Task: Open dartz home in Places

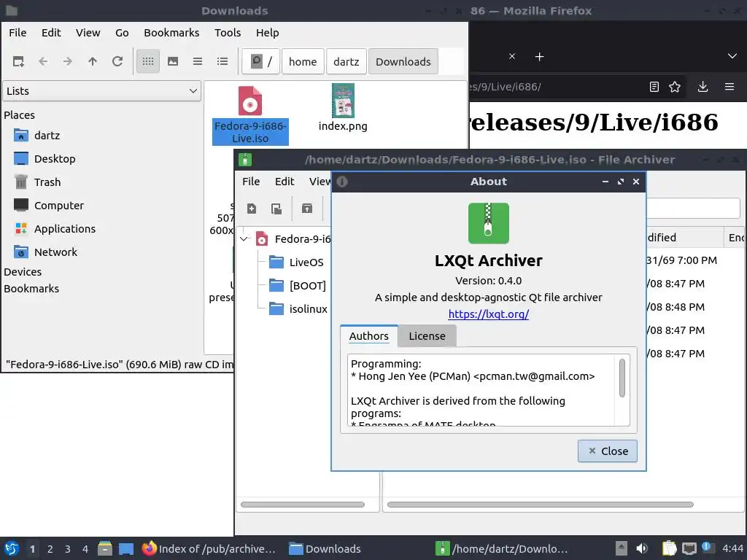Action: tap(37, 135)
